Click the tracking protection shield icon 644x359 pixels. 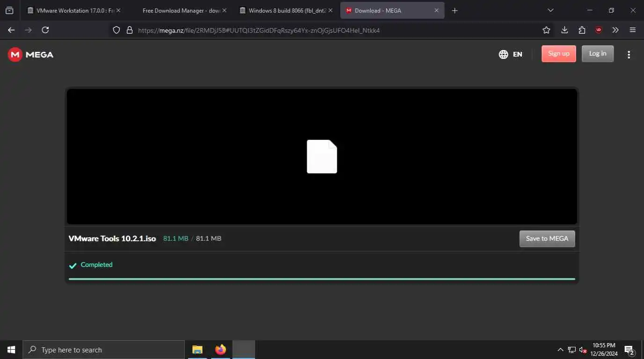point(117,30)
